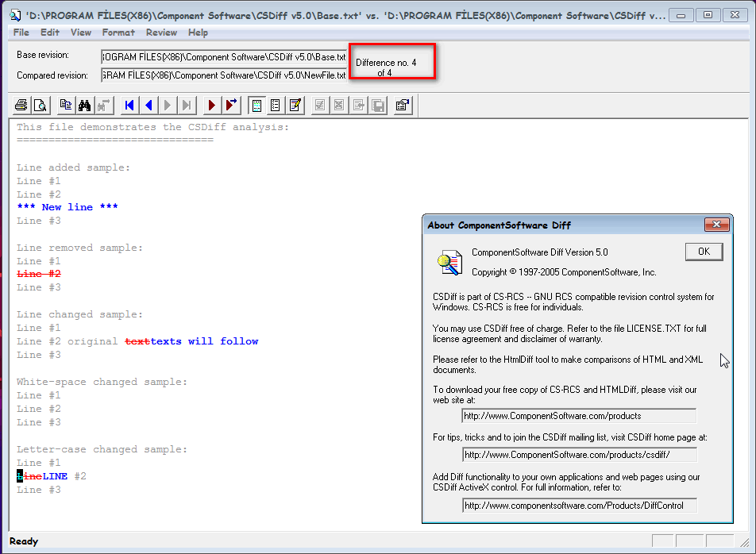Click the red struck-through 'text' word
The width and height of the screenshot is (756, 554).
coord(137,341)
